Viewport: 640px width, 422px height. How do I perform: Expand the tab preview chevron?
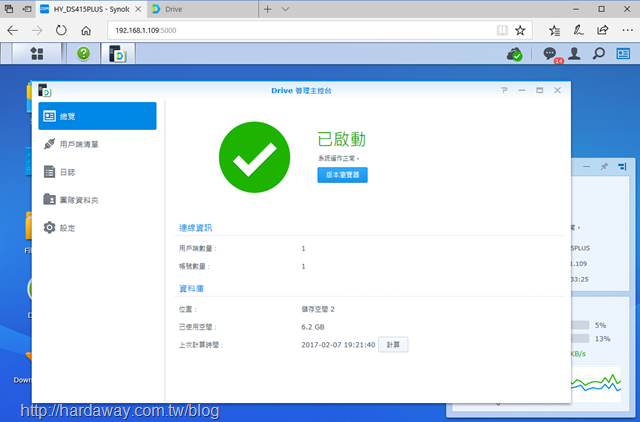pyautogui.click(x=286, y=9)
